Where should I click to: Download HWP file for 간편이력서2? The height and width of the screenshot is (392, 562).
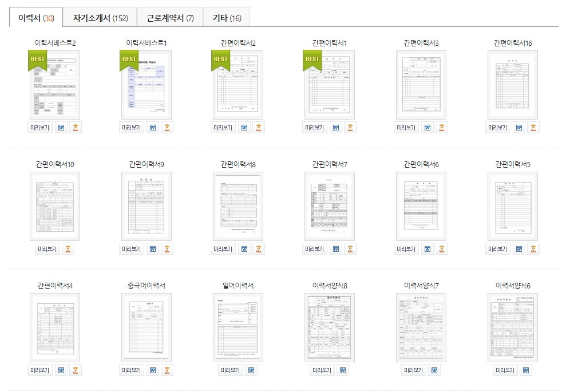tap(259, 128)
